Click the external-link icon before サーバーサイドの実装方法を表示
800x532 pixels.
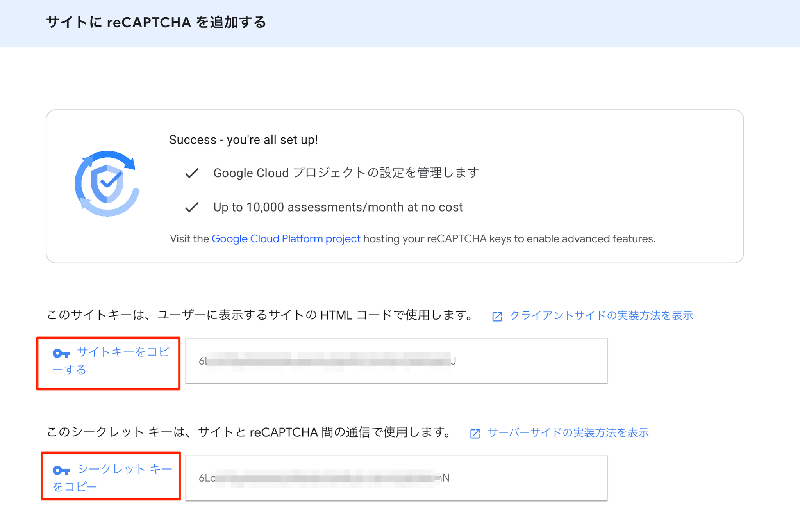click(x=475, y=433)
